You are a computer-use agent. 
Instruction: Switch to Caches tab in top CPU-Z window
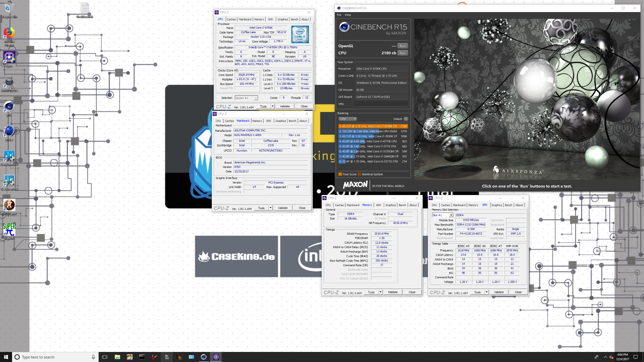231,19
